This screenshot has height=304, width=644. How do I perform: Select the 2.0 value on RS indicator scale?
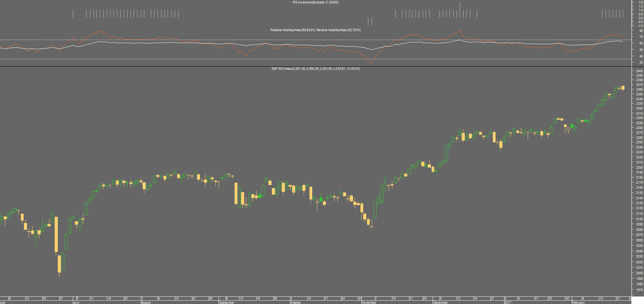click(x=641, y=2)
